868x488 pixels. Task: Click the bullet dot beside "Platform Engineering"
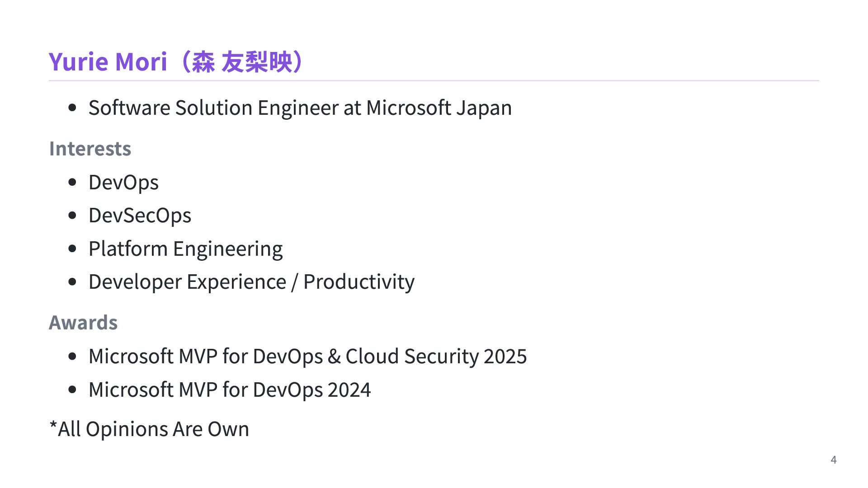(x=72, y=249)
